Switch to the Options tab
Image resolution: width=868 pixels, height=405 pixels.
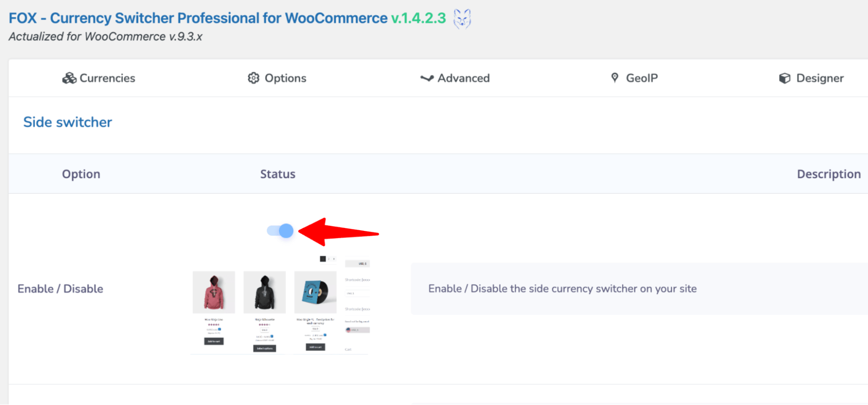pyautogui.click(x=277, y=78)
